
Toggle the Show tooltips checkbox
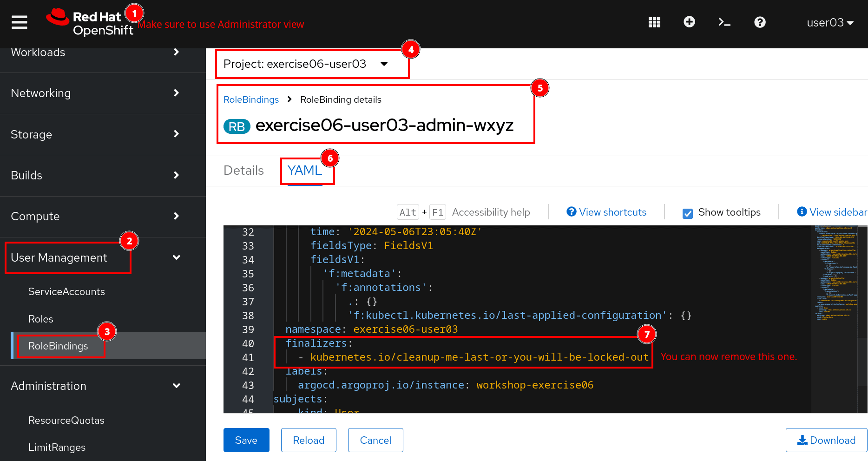pos(688,213)
